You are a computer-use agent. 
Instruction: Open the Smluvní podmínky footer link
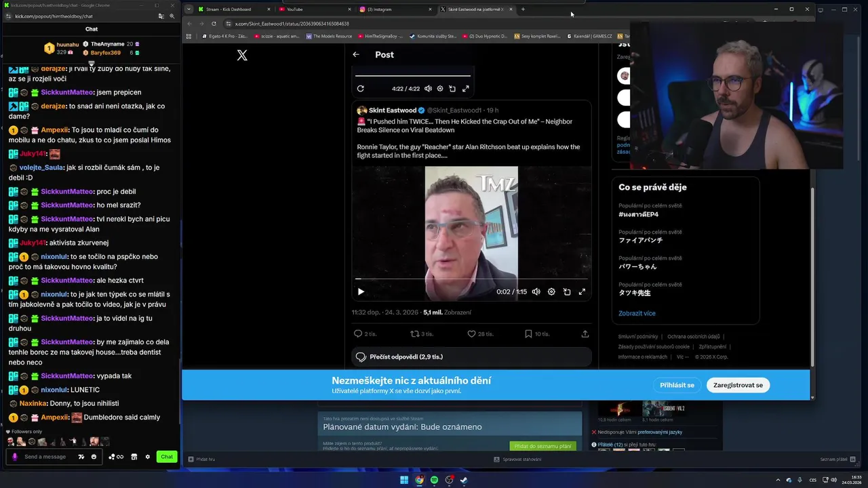[637, 337]
